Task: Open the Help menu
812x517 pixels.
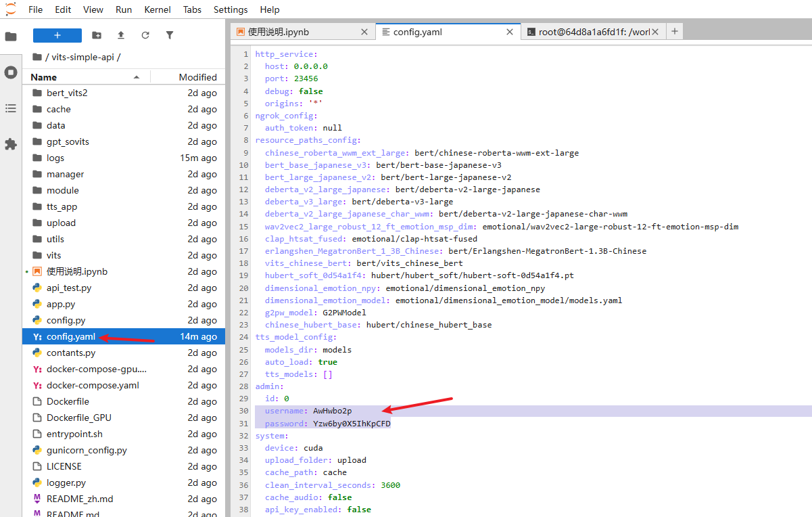Action: [270, 9]
